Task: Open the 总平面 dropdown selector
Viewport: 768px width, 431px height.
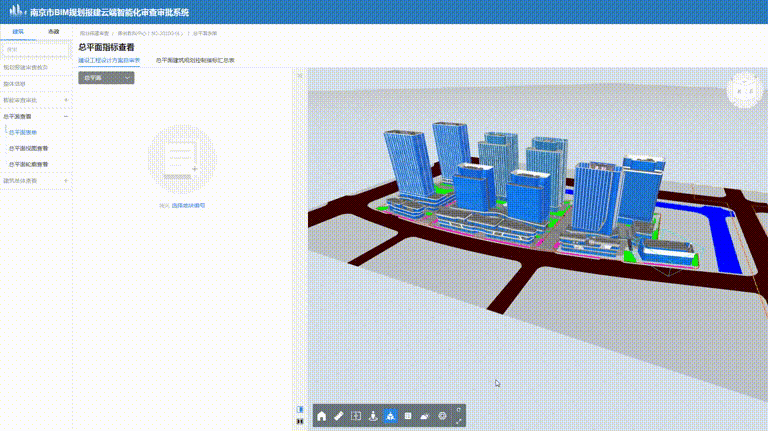Action: 106,78
